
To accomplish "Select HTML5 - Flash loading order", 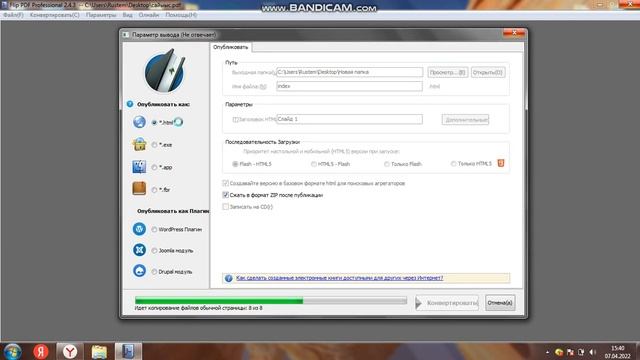I will 313,164.
